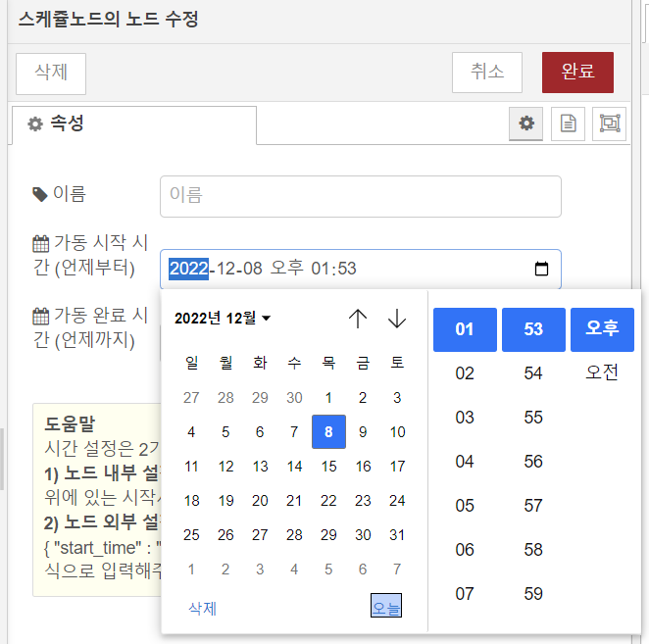Open node settings gear icon

click(x=526, y=124)
